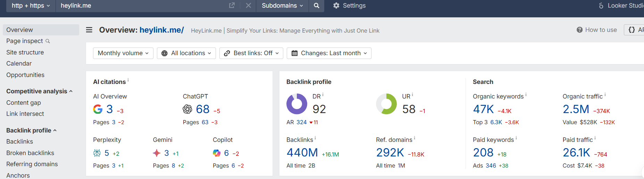Open Opportunities in the sidebar
Viewport: 644px width, 179px height.
[25, 75]
